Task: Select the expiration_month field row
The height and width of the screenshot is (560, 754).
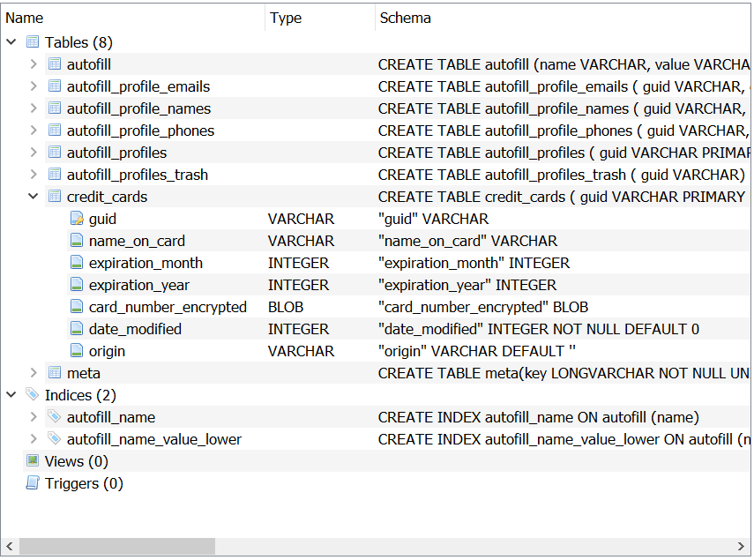Action: (146, 263)
